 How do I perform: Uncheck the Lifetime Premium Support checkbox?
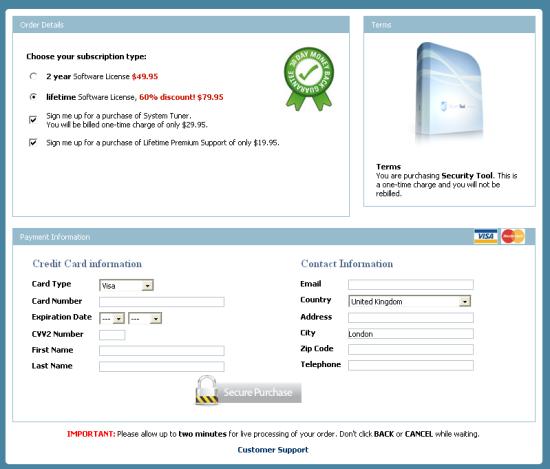[x=33, y=142]
